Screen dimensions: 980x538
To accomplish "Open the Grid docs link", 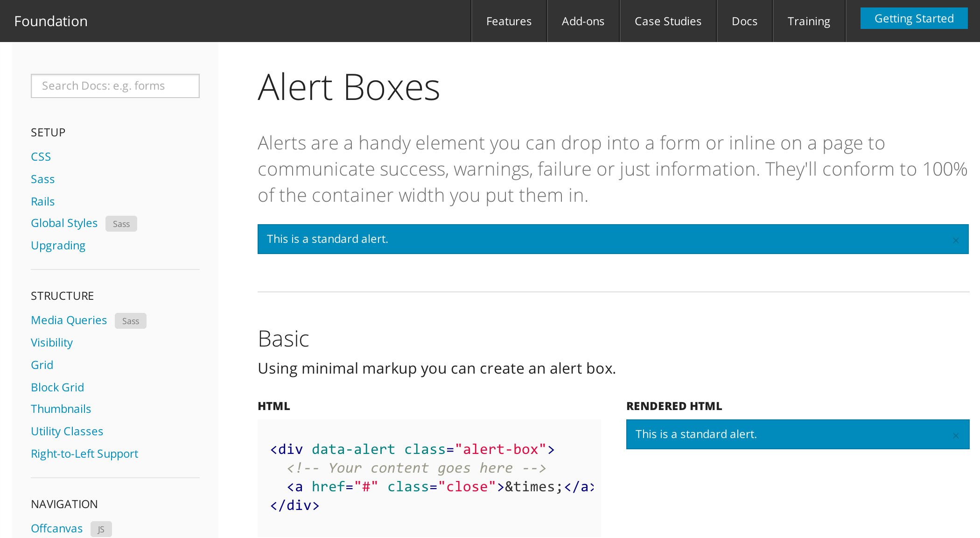I will 42,365.
